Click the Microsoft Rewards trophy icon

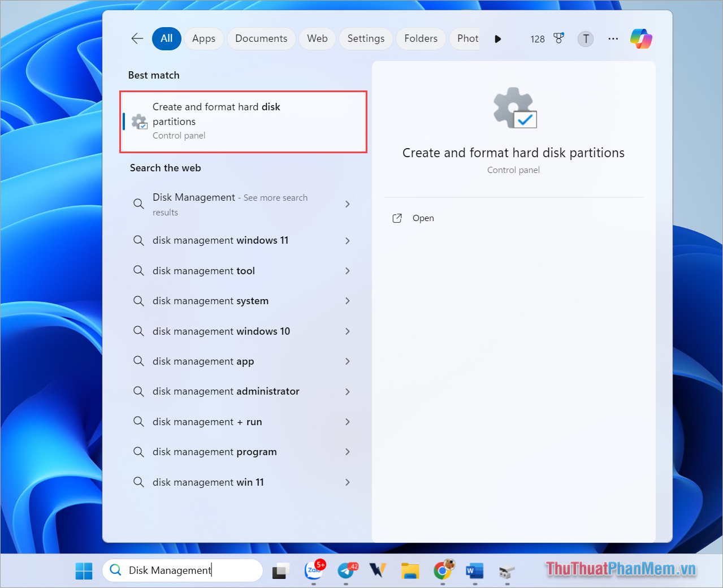[559, 38]
